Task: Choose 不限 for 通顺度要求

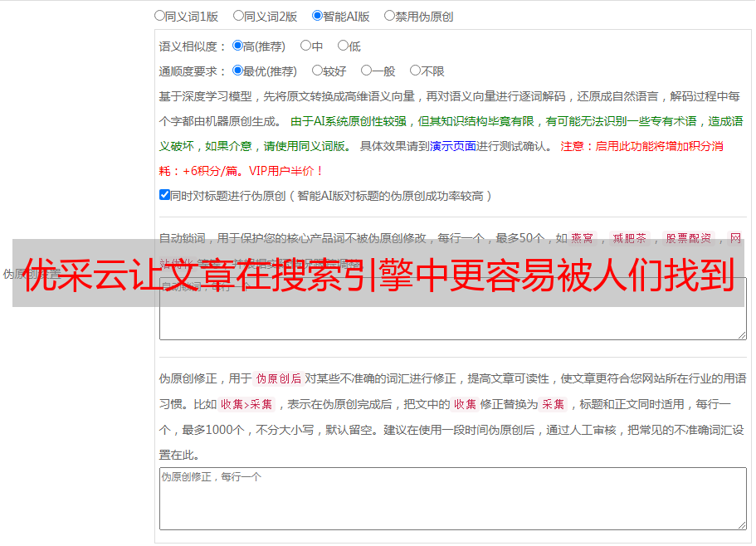Action: (415, 71)
